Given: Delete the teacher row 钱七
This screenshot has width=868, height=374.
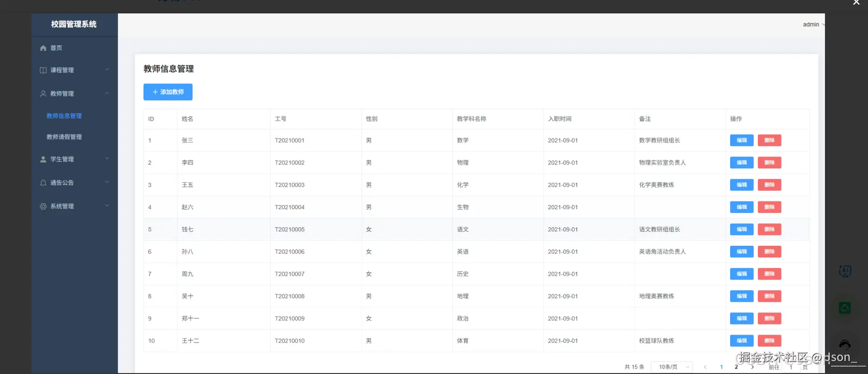Looking at the screenshot, I should click(x=769, y=229).
